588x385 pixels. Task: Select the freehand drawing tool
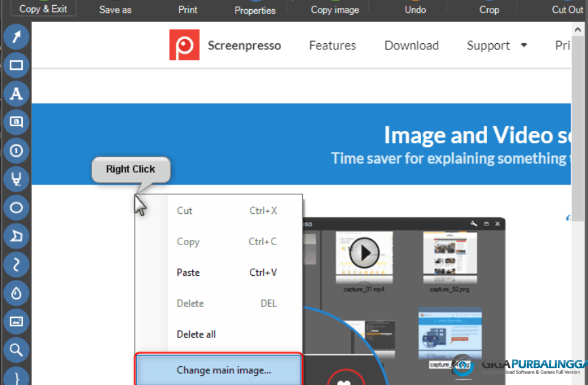16,264
